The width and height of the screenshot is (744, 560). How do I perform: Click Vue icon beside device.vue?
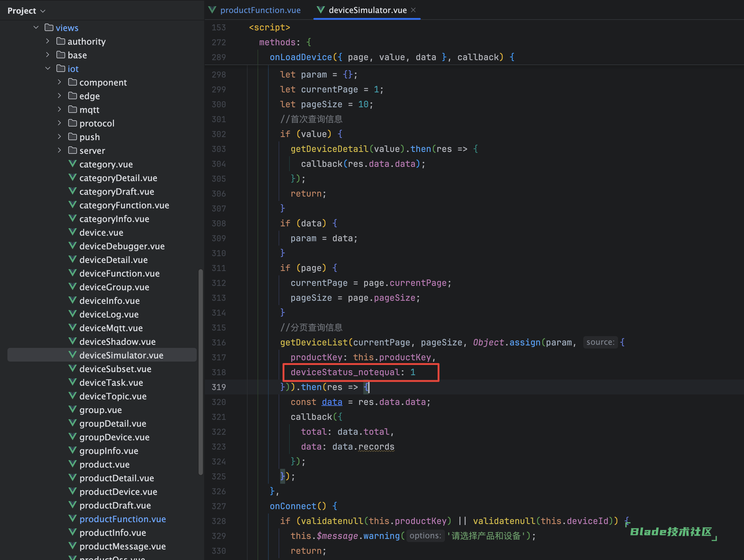click(x=72, y=232)
